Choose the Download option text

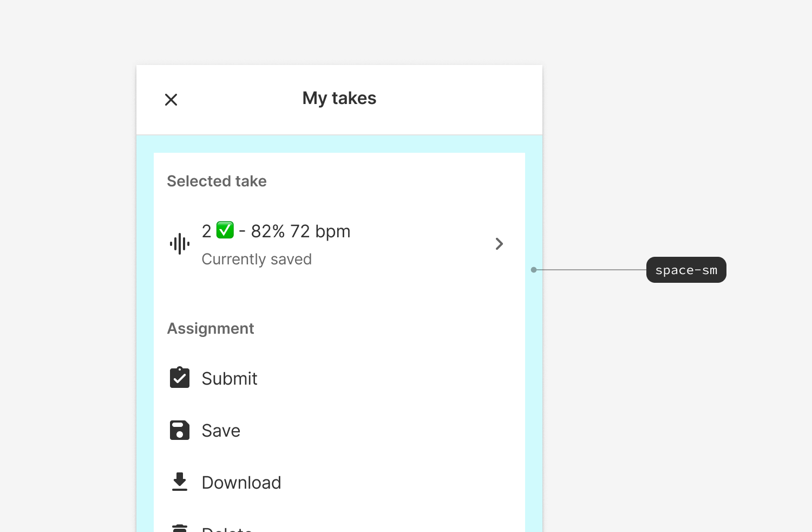[241, 483]
